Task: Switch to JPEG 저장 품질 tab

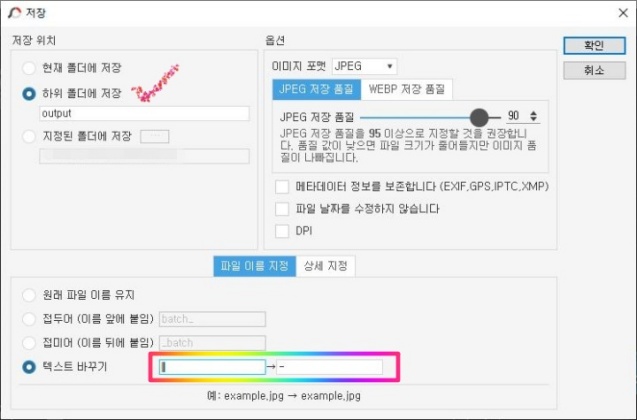Action: pyautogui.click(x=316, y=89)
